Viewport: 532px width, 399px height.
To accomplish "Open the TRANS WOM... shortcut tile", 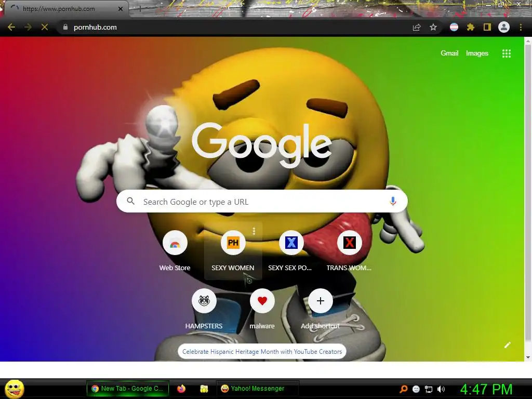I will click(x=349, y=251).
